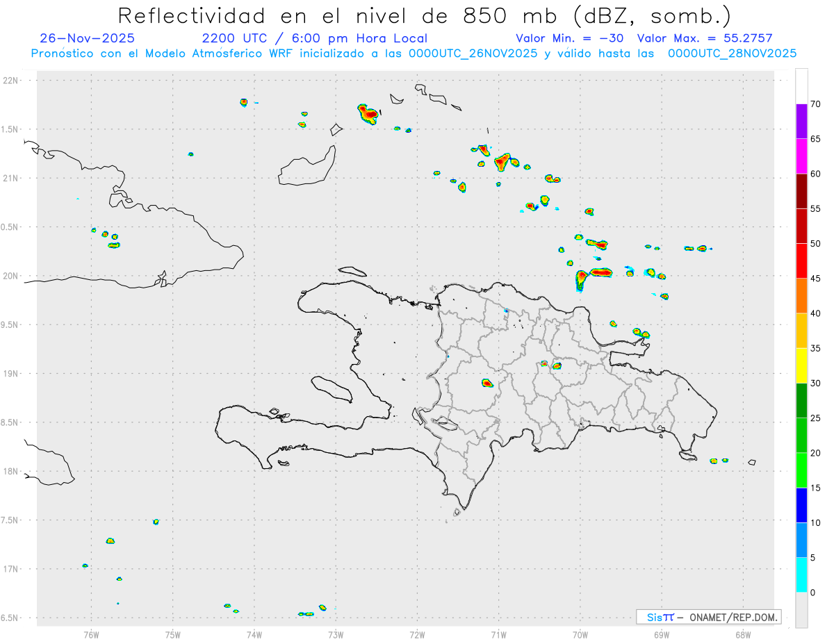Click the bright red 45–50 dBZ colorbar segment
834x644 pixels.
[x=801, y=261]
